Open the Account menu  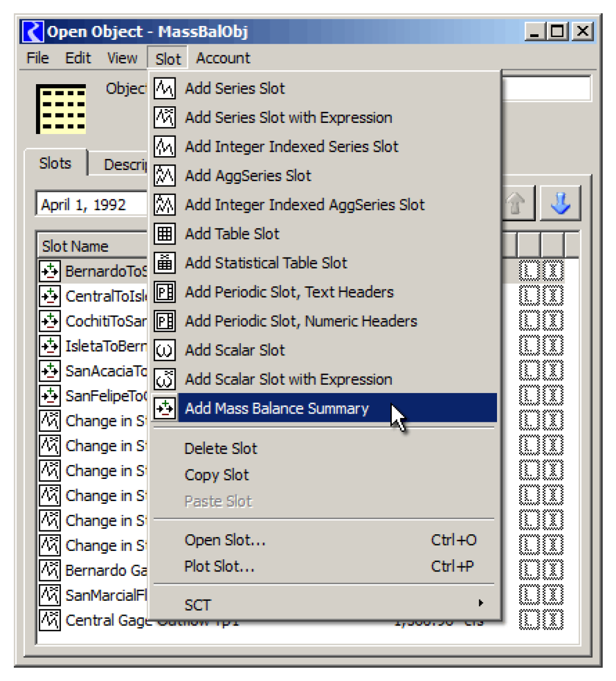[223, 58]
